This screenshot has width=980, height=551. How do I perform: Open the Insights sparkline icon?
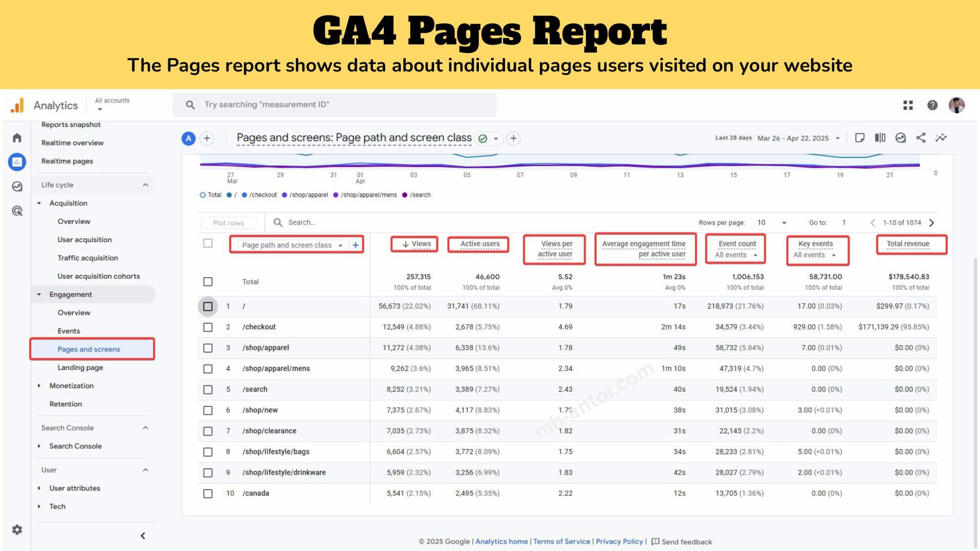pyautogui.click(x=941, y=138)
